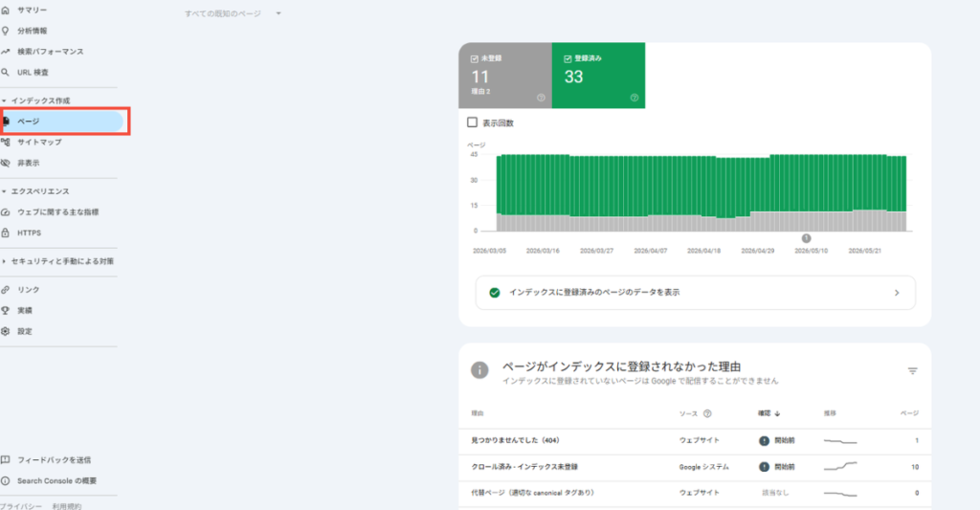The width and height of the screenshot is (980, 510).
Task: Open サマリー in sidebar
Action: click(32, 10)
